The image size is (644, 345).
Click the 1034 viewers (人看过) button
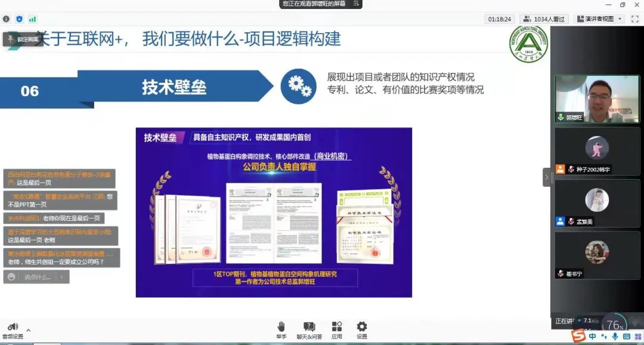[543, 19]
